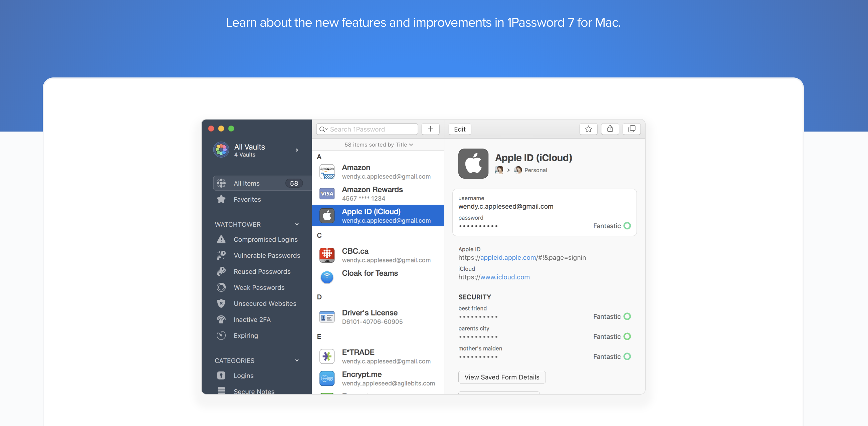Click the SECURITY section heading
Image resolution: width=868 pixels, height=426 pixels.
tap(474, 297)
